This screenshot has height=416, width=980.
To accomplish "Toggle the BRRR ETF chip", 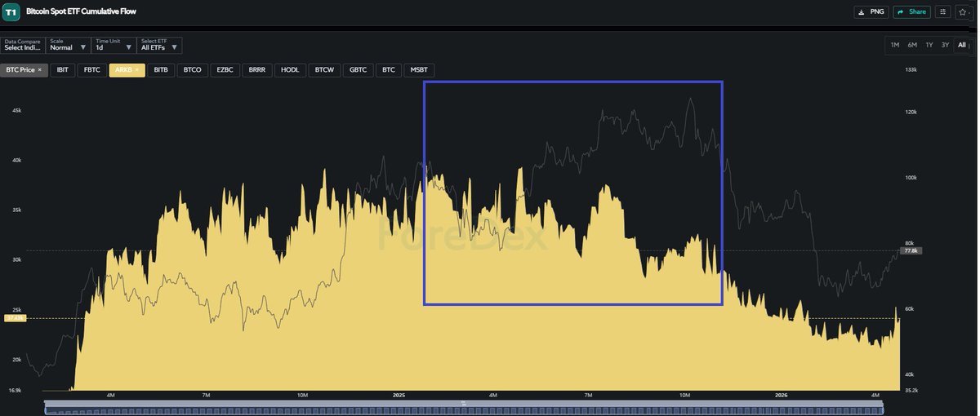I will click(256, 70).
